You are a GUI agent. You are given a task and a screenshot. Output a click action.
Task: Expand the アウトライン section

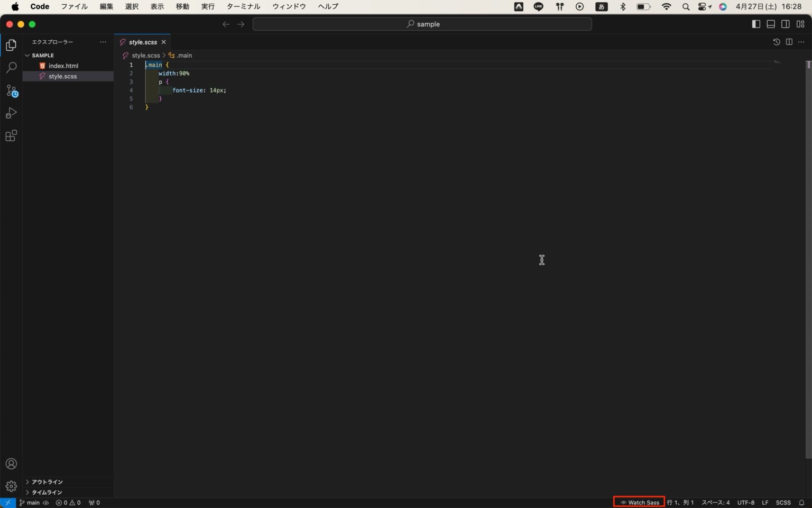click(47, 482)
